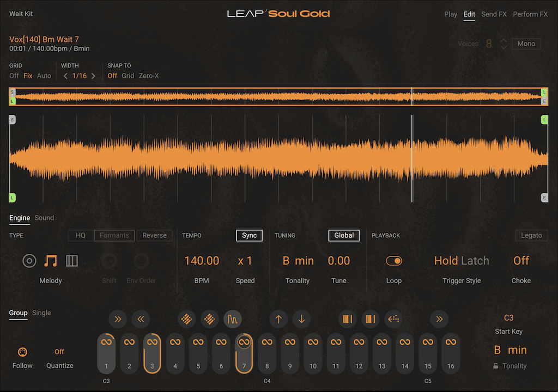The width and height of the screenshot is (558, 392).
Task: Toggle tempo Sync
Action: click(x=249, y=236)
